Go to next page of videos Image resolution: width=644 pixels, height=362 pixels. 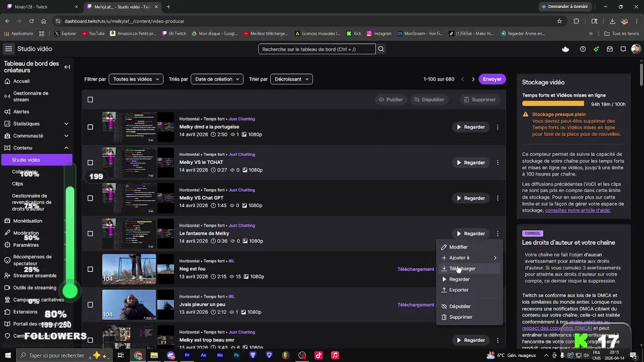[473, 79]
